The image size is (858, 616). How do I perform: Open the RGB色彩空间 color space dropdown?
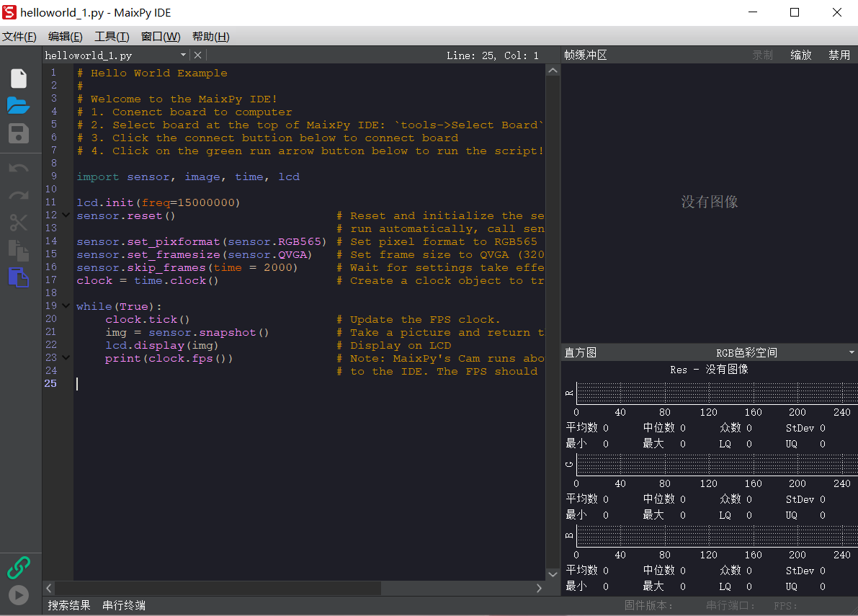(x=852, y=352)
